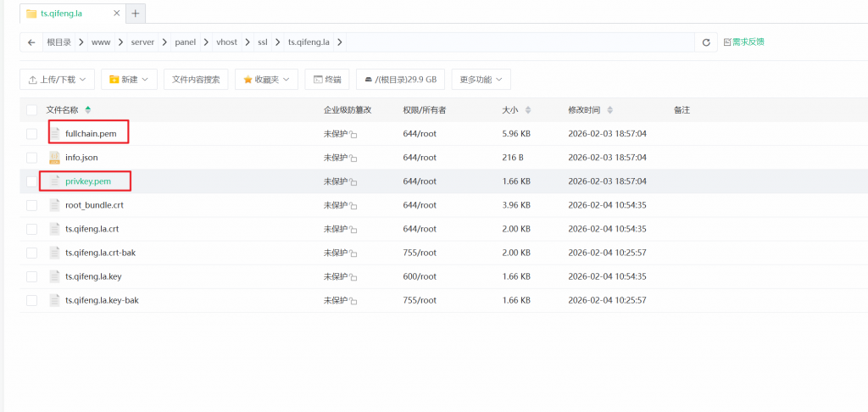Sort by 文件名称 using sort arrows

pos(88,109)
